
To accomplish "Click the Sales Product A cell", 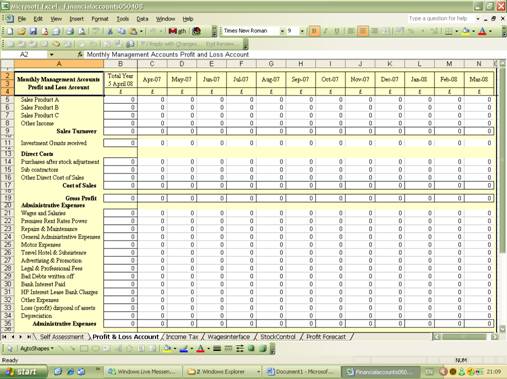I will pyautogui.click(x=59, y=99).
